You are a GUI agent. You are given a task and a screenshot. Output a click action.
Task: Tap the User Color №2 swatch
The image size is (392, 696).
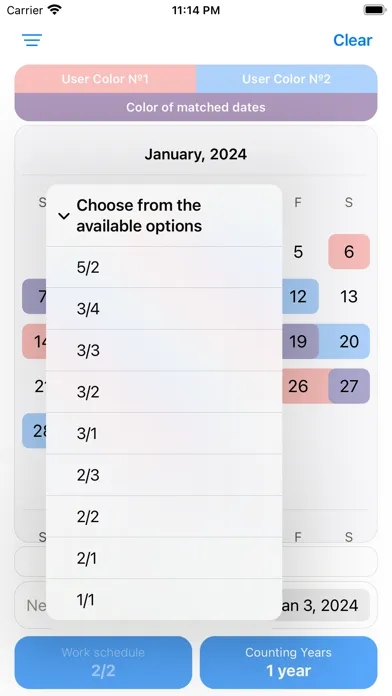click(x=286, y=79)
